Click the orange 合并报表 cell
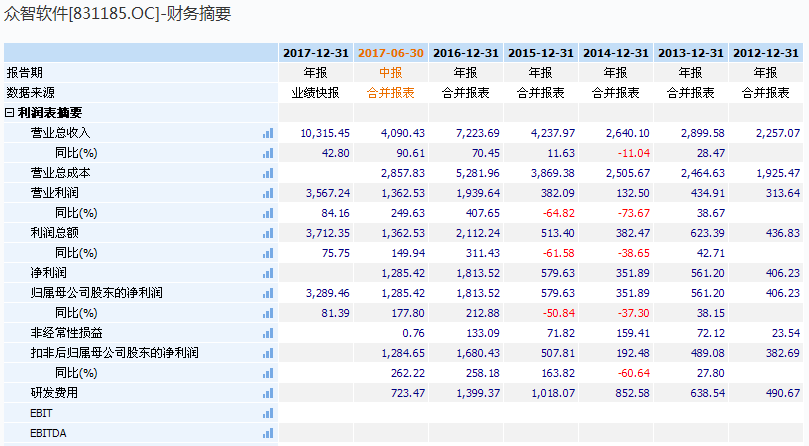This screenshot has height=446, width=809. pos(391,93)
